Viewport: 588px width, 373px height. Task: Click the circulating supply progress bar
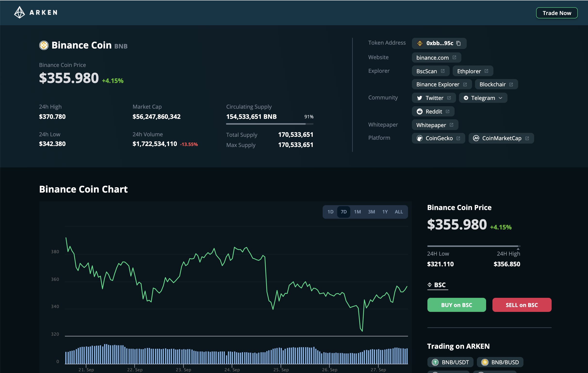(x=269, y=124)
